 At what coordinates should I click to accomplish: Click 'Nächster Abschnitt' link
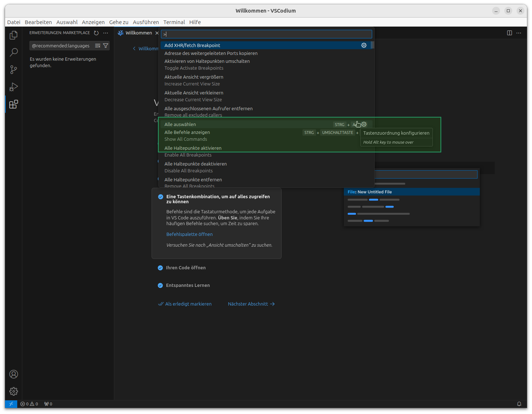(251, 304)
